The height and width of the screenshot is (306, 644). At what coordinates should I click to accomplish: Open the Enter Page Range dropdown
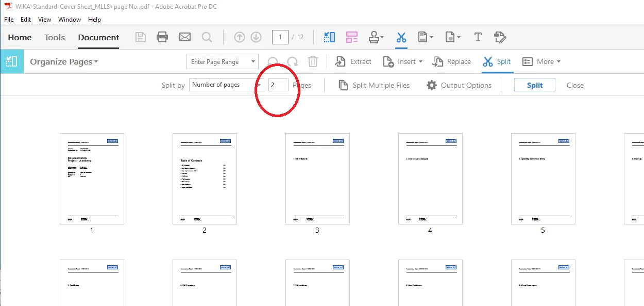coord(223,61)
